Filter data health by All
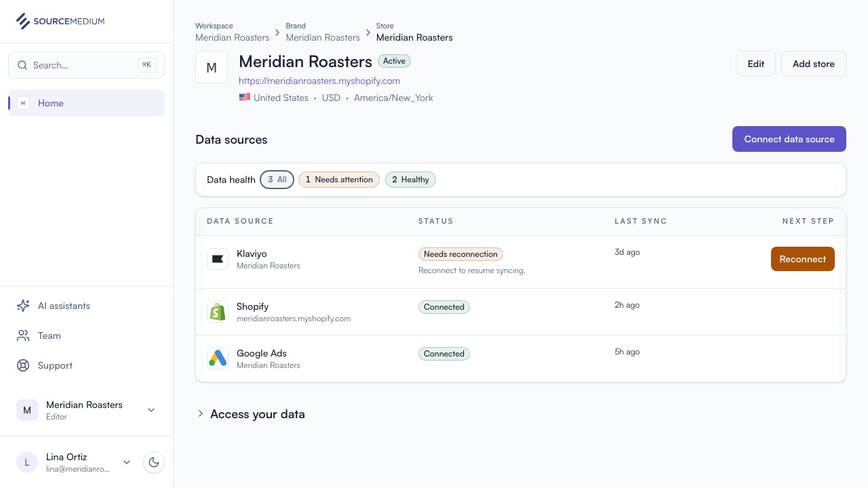Image resolution: width=868 pixels, height=488 pixels. 277,180
